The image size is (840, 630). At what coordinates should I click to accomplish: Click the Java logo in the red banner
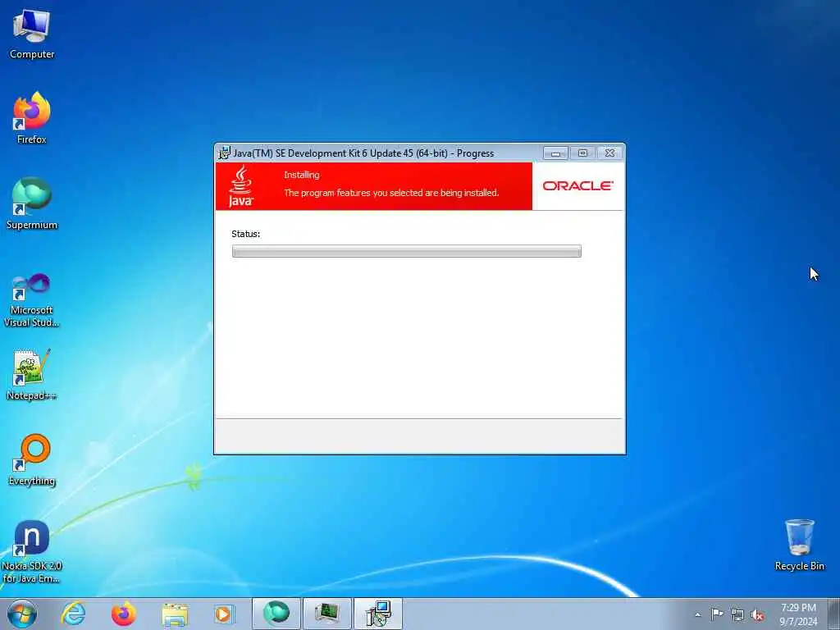click(x=240, y=186)
